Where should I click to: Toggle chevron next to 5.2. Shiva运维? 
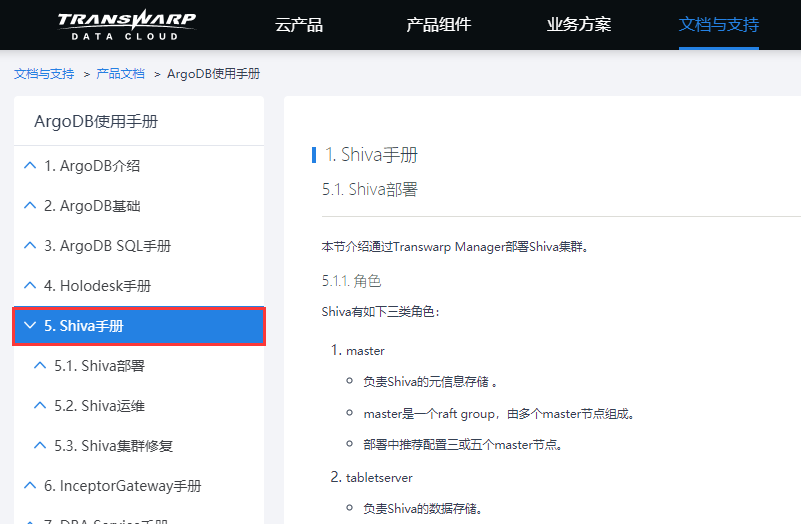click(x=40, y=406)
